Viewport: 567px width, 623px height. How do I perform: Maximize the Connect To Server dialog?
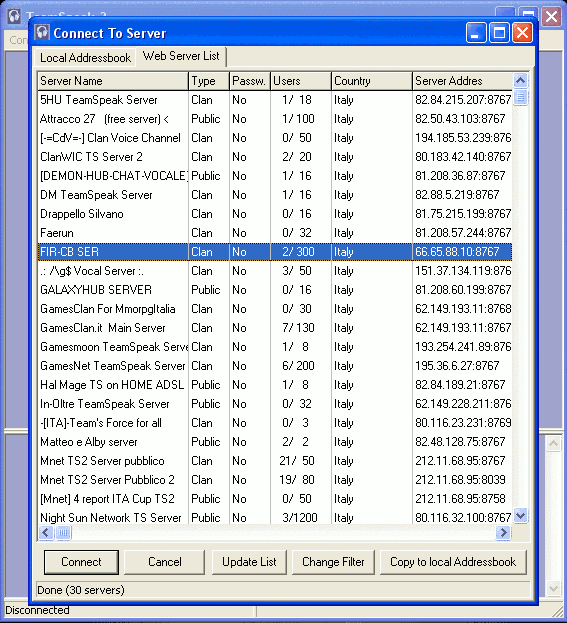click(x=499, y=32)
